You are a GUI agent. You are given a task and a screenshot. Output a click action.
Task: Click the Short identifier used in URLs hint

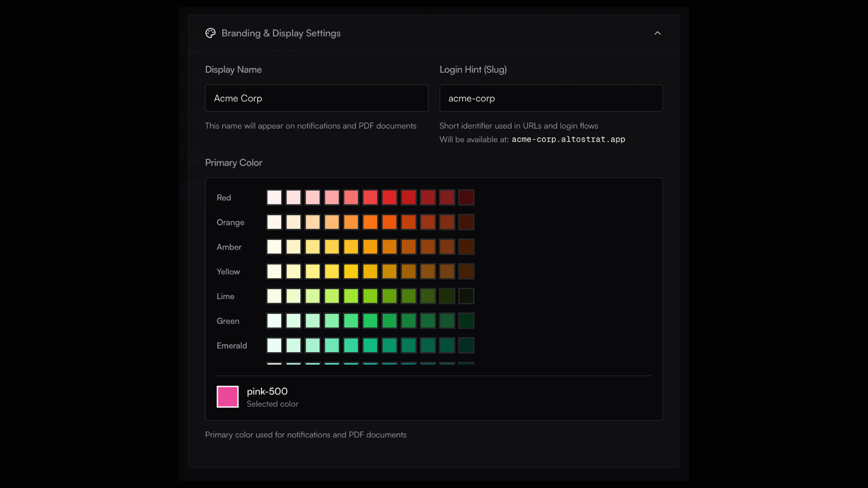tap(519, 126)
